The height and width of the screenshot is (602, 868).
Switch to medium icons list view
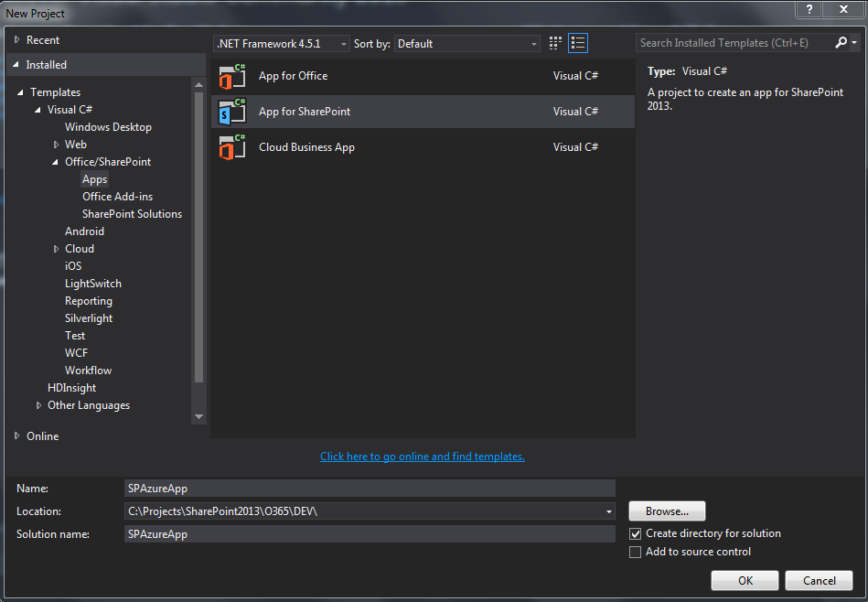[577, 43]
